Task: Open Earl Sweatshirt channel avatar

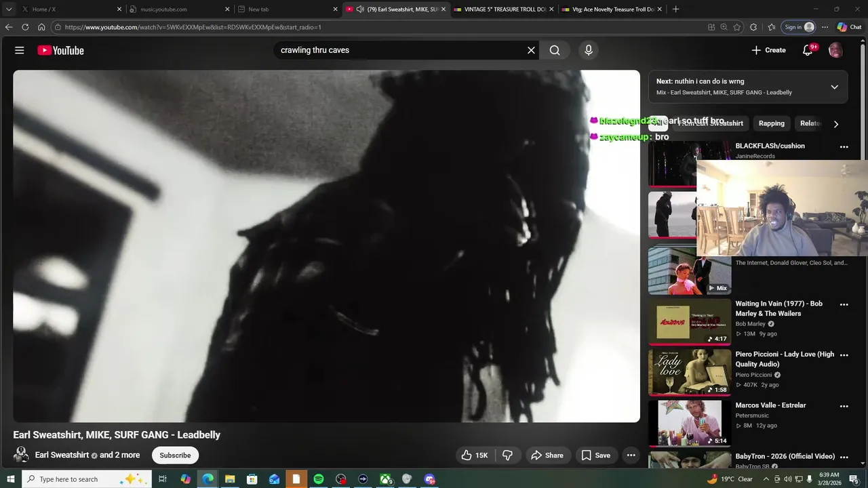Action: (21, 455)
